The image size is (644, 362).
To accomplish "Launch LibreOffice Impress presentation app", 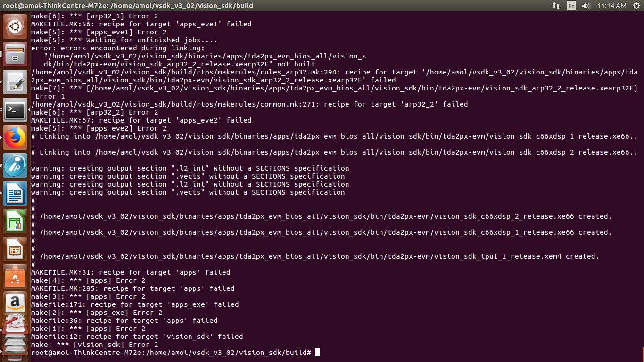I will tap(15, 249).
